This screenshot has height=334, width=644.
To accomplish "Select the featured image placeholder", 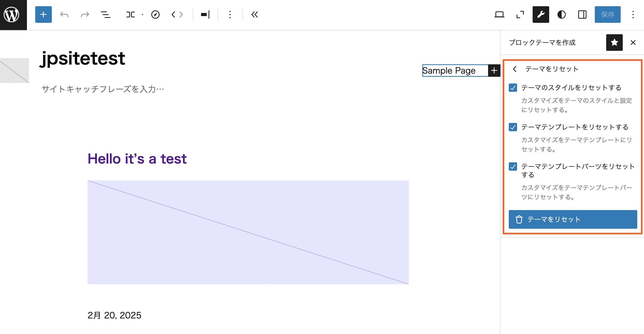I will click(x=248, y=232).
